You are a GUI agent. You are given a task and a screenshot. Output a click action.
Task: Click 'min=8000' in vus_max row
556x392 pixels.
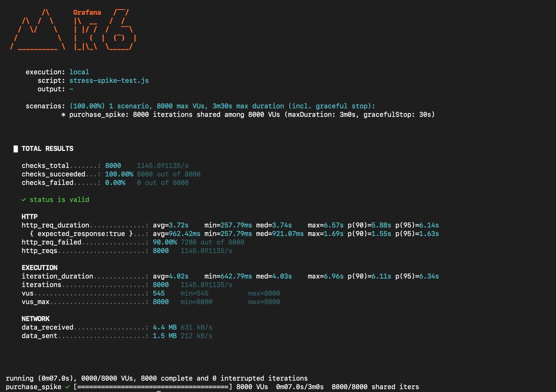coord(196,302)
